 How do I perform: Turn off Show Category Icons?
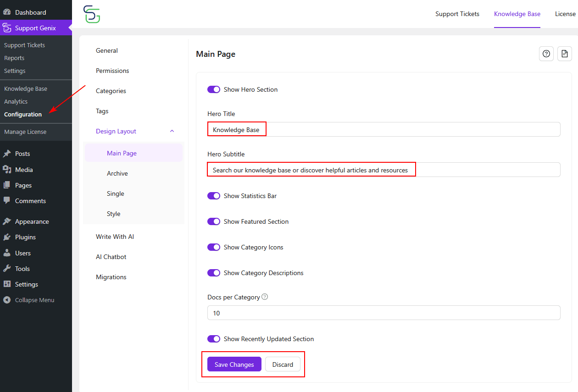point(214,247)
